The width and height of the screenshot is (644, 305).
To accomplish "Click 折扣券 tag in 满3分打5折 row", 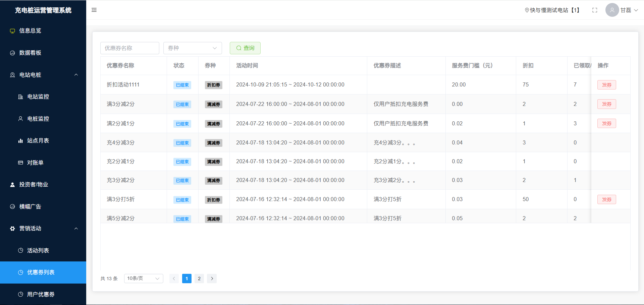I will pyautogui.click(x=214, y=200).
